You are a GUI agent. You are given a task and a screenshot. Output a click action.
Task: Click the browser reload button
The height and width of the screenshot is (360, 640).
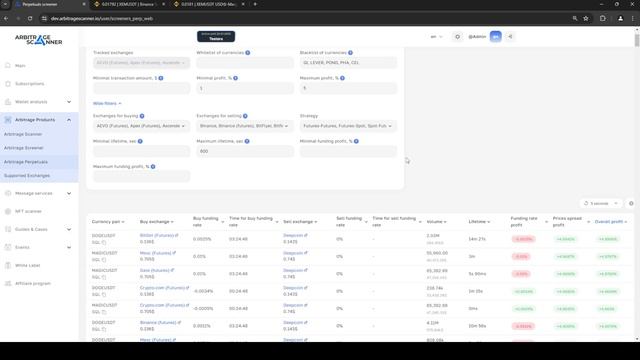(x=30, y=18)
